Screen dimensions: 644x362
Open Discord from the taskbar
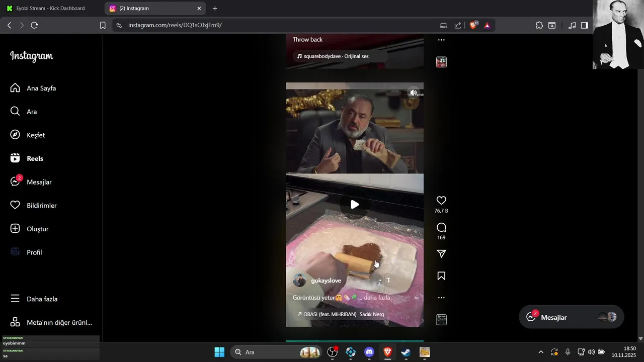pos(369,352)
